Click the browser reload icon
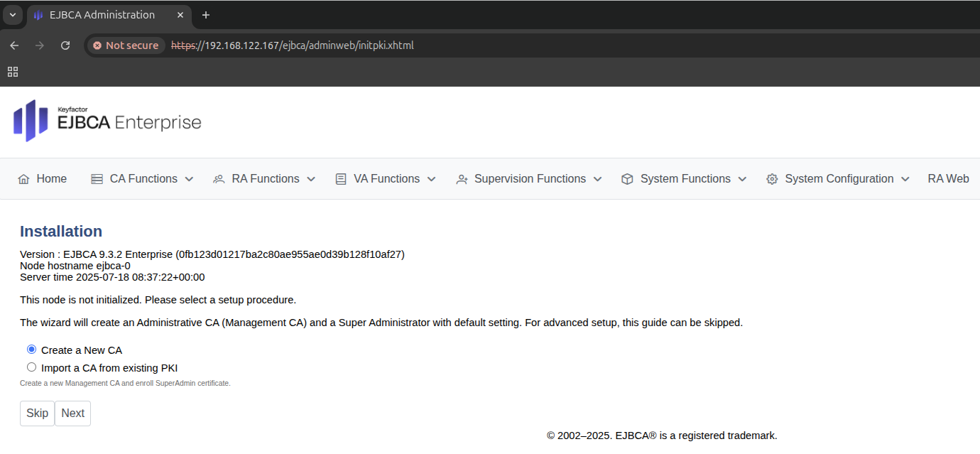Screen dimensions: 980x454 point(65,45)
